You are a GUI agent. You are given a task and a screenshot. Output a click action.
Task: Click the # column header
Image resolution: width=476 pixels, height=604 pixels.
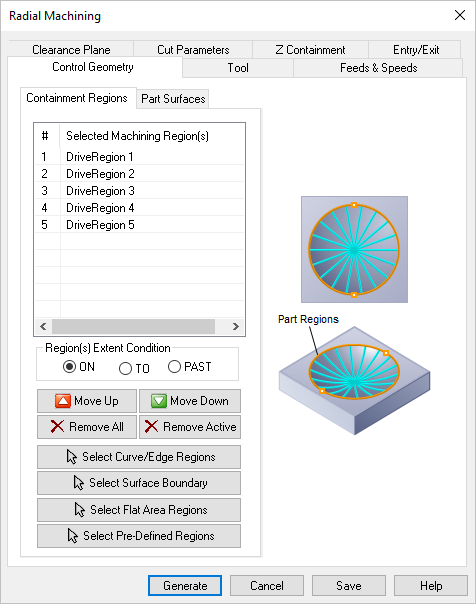tap(45, 136)
